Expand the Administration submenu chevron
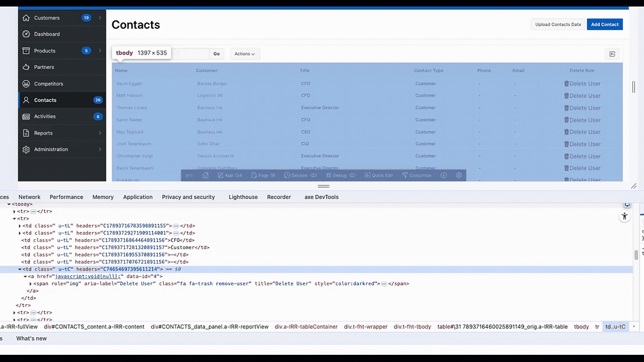The image size is (644, 362). click(100, 149)
